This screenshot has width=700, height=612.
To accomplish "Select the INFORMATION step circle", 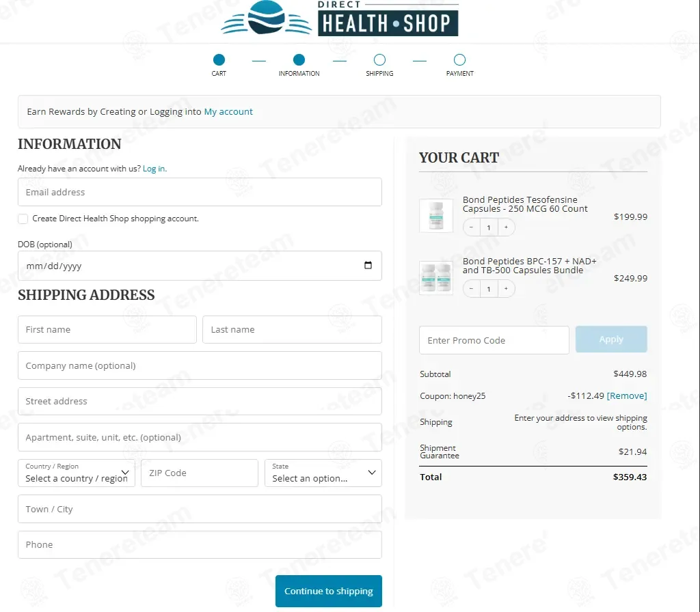I will pyautogui.click(x=299, y=60).
